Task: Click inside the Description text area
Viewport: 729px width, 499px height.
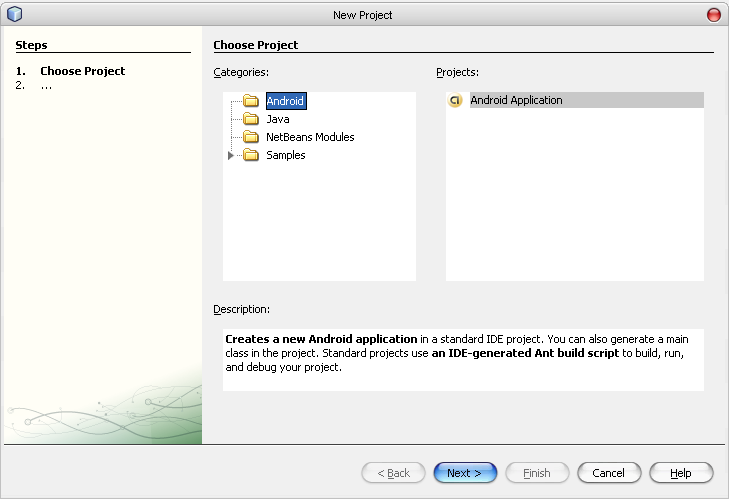Action: point(463,360)
